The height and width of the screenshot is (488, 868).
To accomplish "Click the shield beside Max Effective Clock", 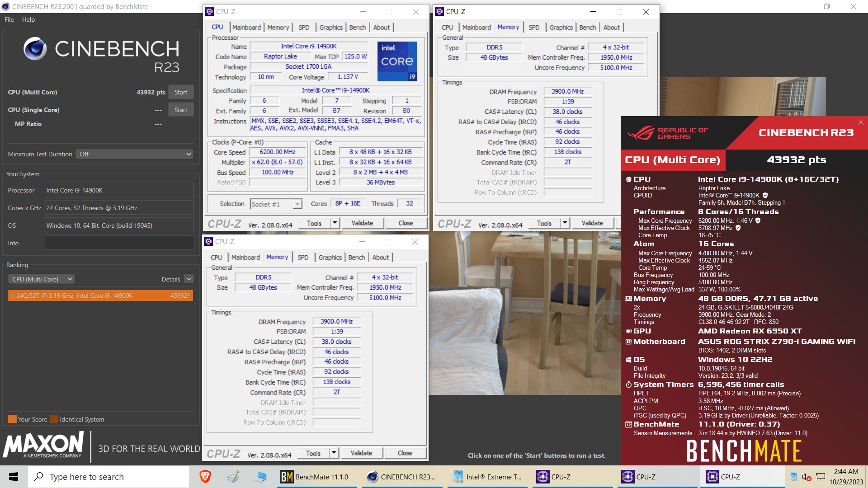I will point(738,228).
